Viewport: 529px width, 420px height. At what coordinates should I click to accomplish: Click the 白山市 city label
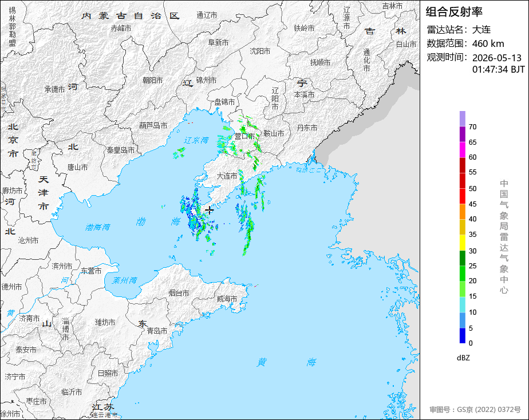pos(406,44)
